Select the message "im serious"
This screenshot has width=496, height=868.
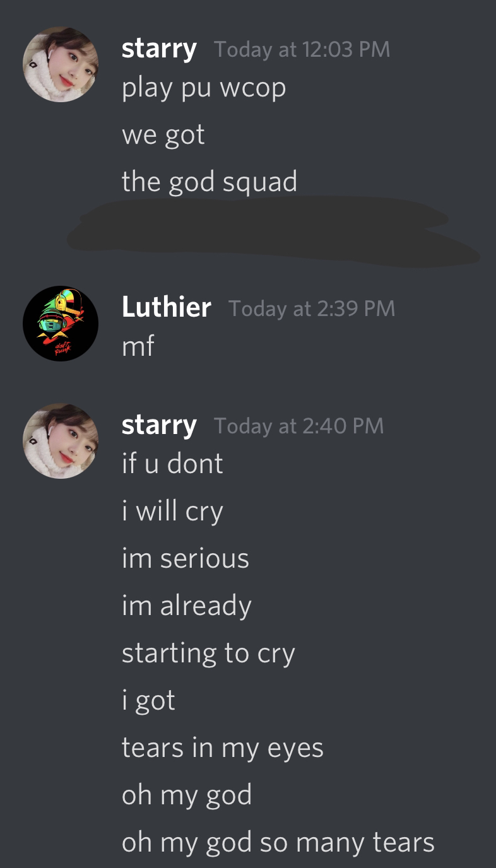pyautogui.click(x=186, y=559)
